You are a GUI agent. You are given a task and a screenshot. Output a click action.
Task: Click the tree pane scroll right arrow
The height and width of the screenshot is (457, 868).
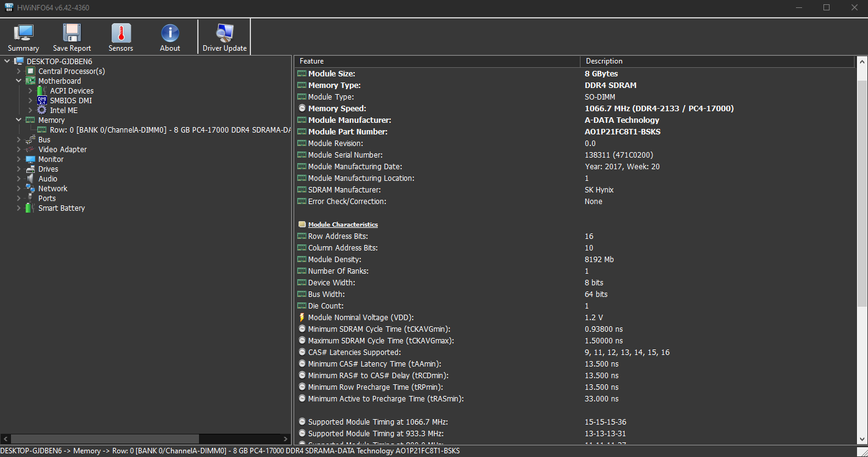tap(286, 439)
